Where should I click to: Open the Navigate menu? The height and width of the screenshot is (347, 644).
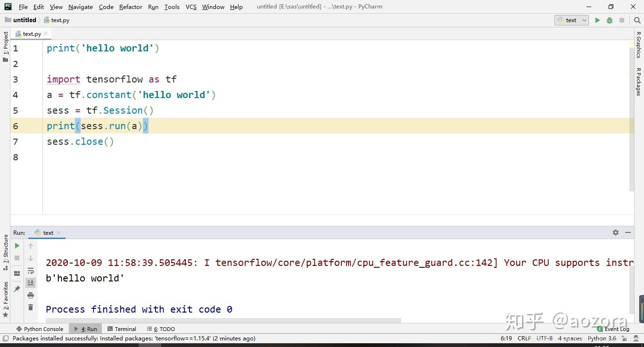80,7
